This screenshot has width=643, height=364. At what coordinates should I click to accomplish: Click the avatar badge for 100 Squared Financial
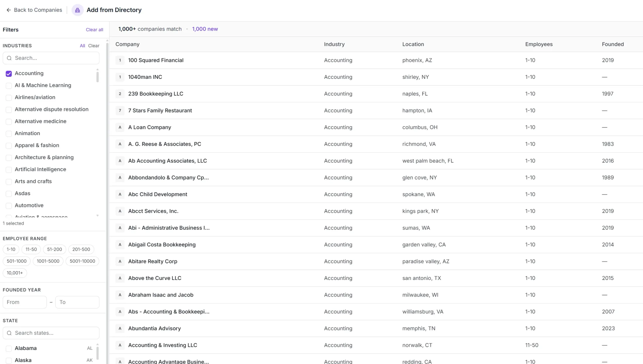point(120,60)
